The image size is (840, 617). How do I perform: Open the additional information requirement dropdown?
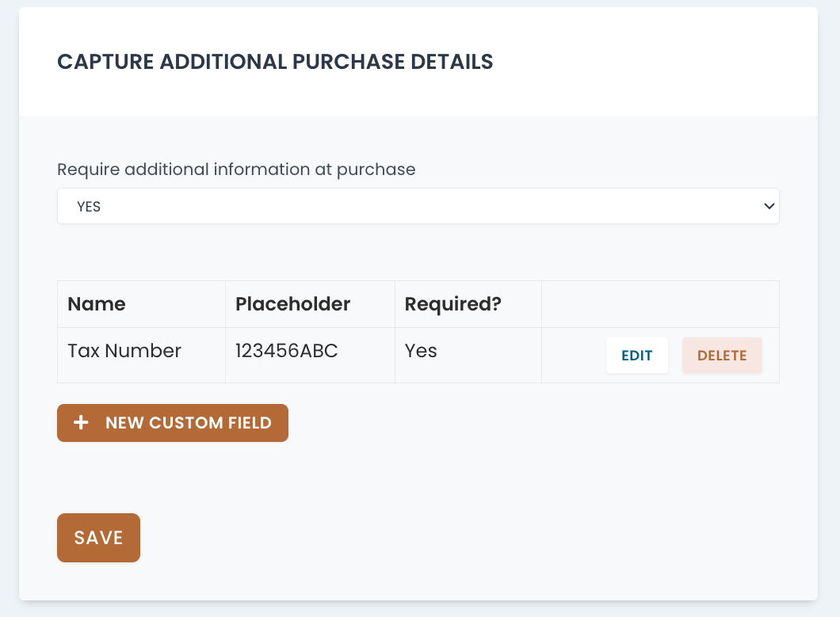(x=418, y=206)
